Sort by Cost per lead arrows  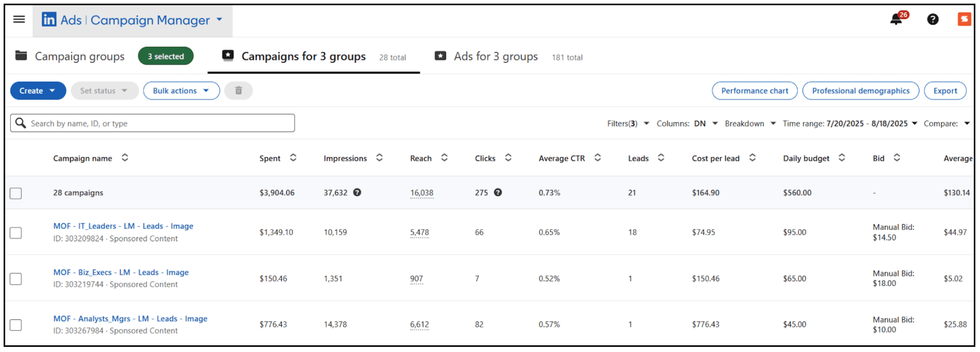tap(752, 157)
